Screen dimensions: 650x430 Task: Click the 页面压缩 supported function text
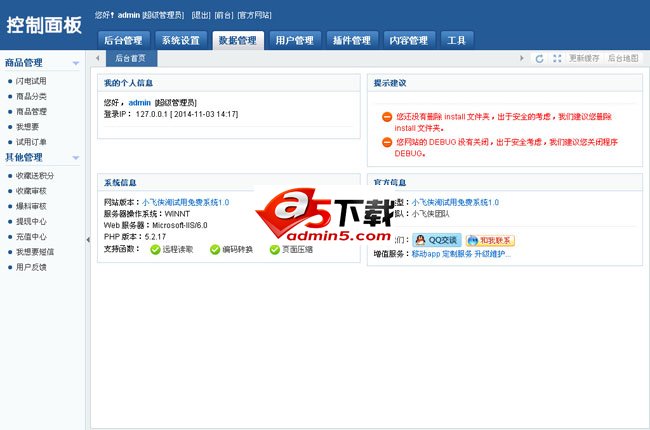[x=297, y=250]
